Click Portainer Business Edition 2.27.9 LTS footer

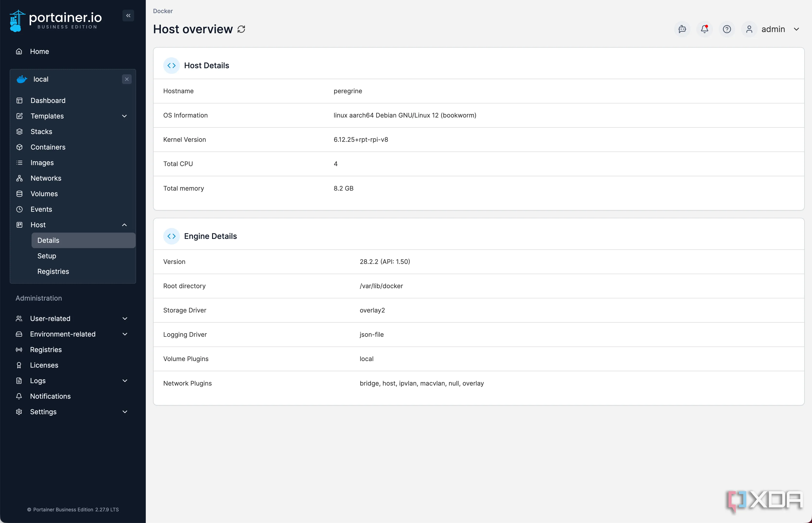tap(73, 510)
